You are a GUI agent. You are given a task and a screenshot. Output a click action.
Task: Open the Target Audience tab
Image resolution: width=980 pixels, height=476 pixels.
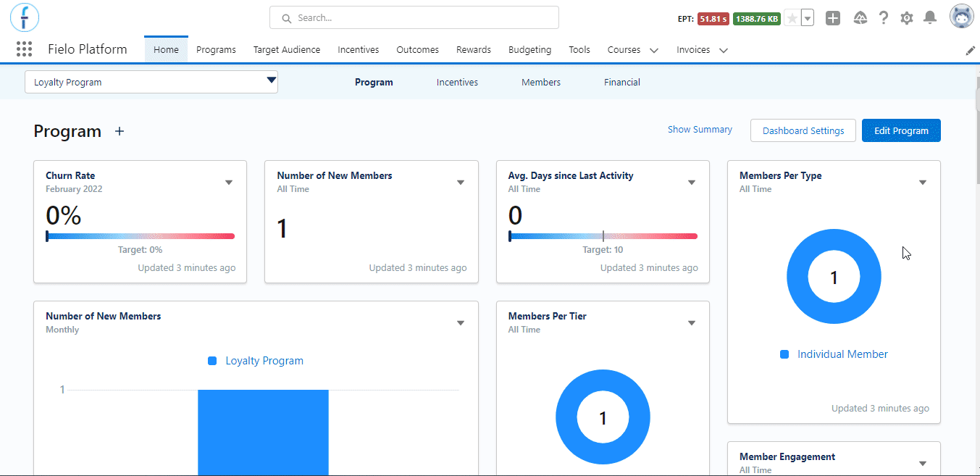(x=287, y=50)
